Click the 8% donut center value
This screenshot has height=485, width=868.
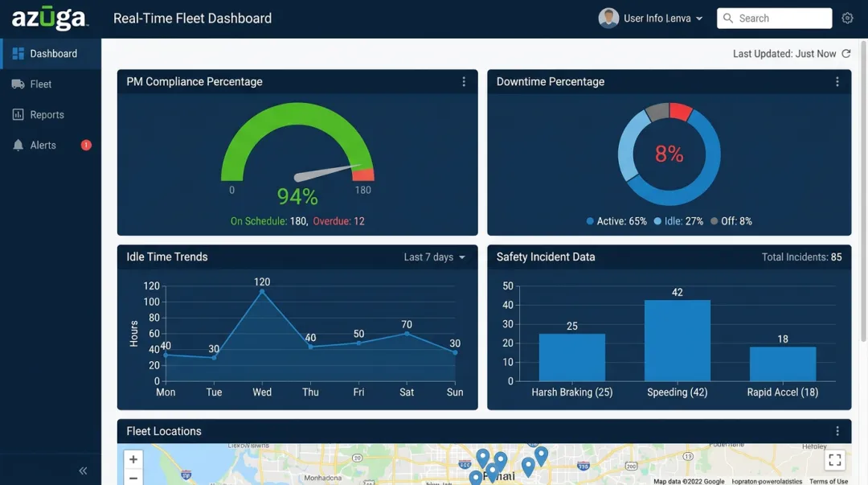[669, 154]
